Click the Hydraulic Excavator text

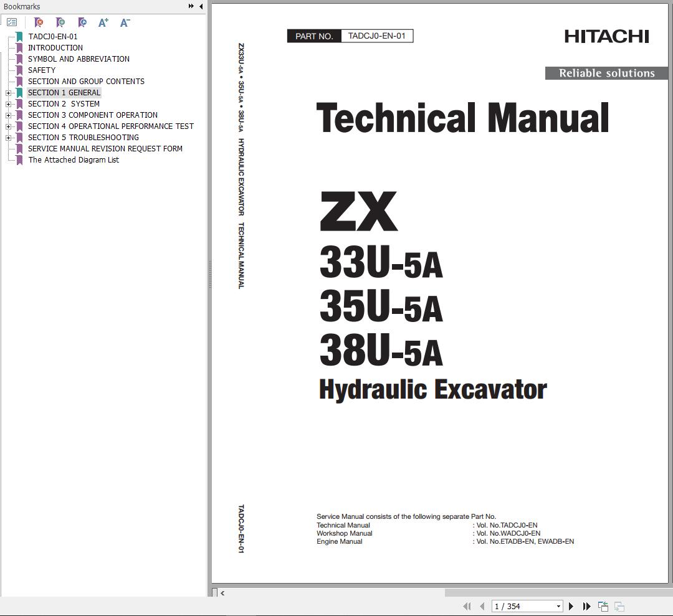coord(432,389)
